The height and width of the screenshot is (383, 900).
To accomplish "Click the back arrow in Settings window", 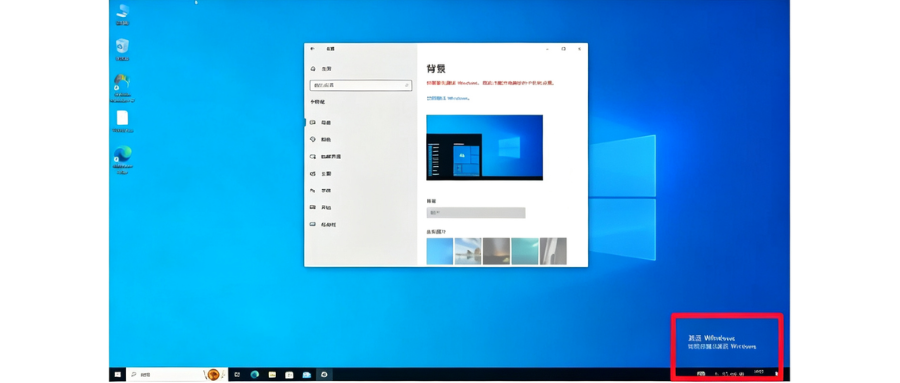I will 312,49.
